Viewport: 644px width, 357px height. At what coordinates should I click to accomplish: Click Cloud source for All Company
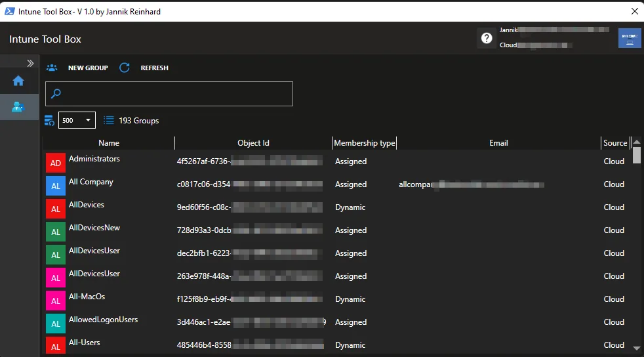pyautogui.click(x=614, y=184)
